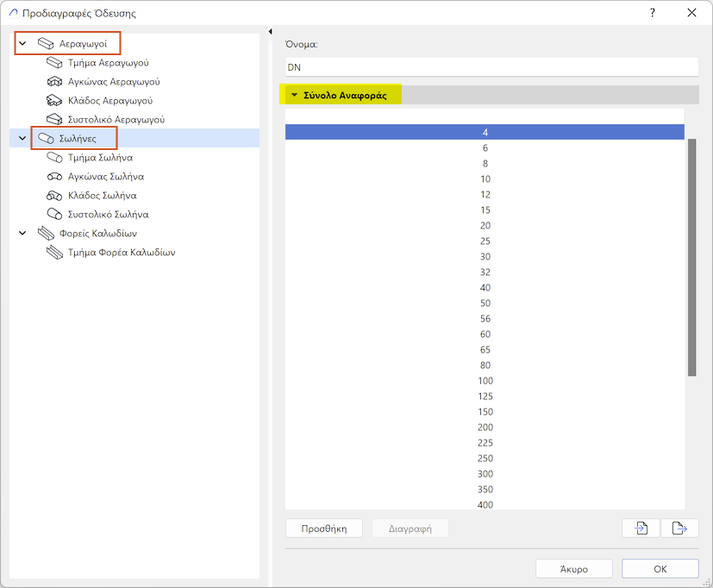713x588 pixels.
Task: Click the Προσθήκη button
Action: (324, 529)
